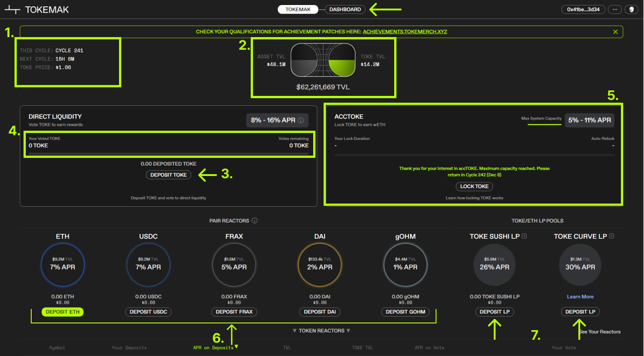Click the DEPOSIT FRAX button
The image size is (644, 356).
coord(234,312)
